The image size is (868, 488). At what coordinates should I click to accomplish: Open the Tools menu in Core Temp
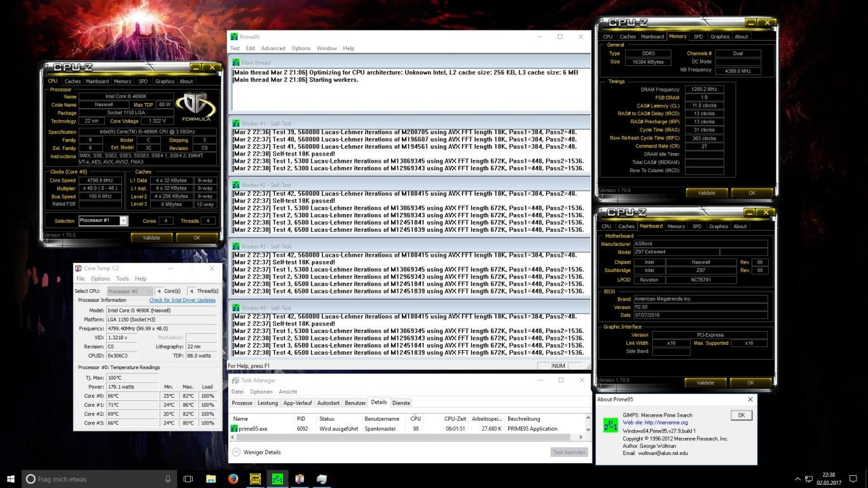point(122,279)
